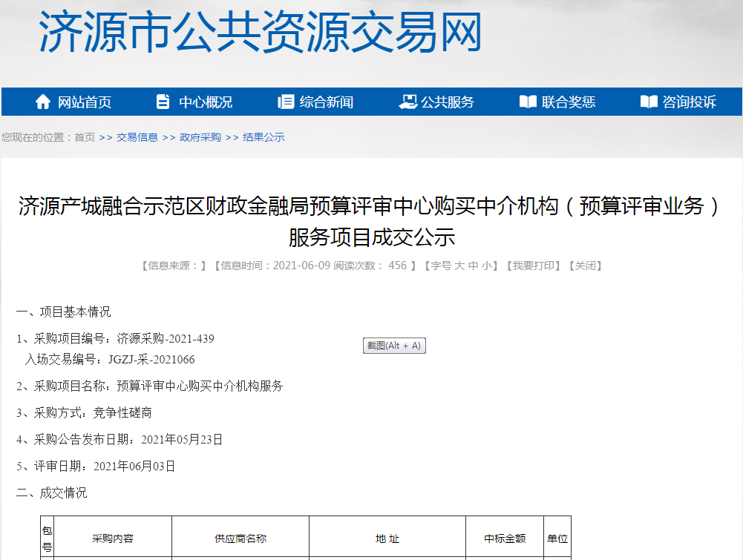The width and height of the screenshot is (743, 560).
Task: Select the text 济源采购-2021-439
Action: [x=166, y=338]
